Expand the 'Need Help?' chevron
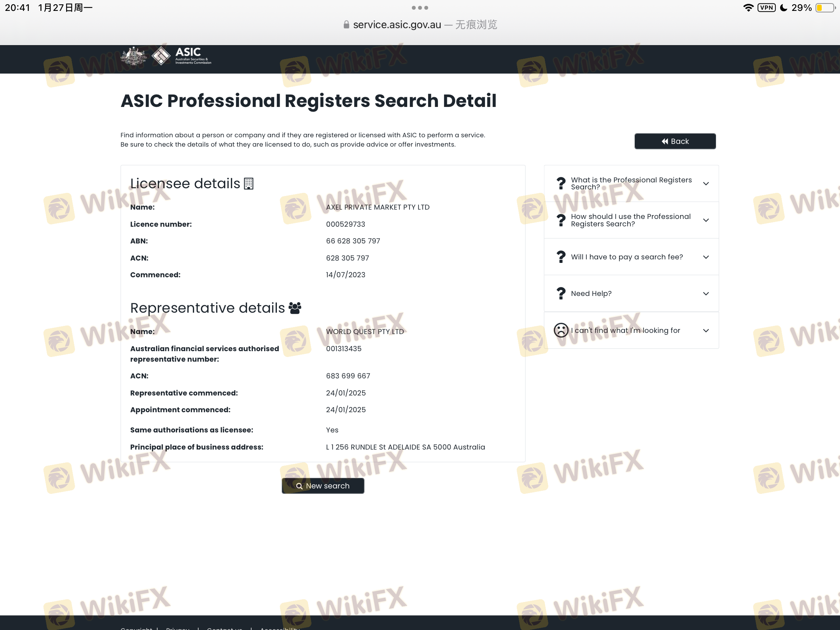The width and height of the screenshot is (840, 630). click(706, 293)
